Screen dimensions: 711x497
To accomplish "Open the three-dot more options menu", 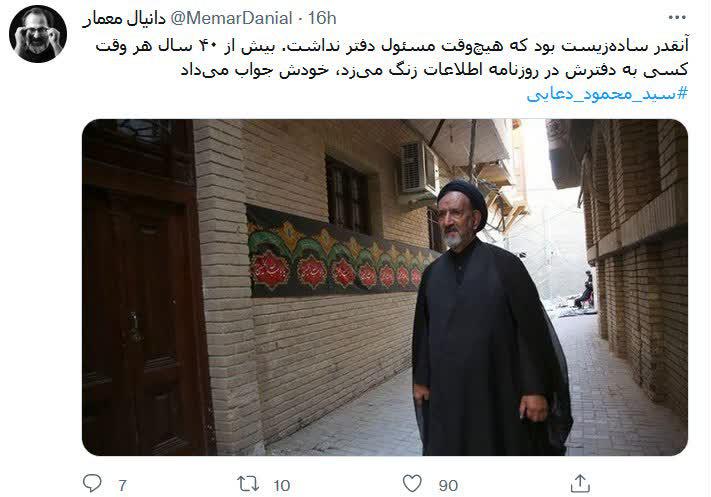I will 677,18.
